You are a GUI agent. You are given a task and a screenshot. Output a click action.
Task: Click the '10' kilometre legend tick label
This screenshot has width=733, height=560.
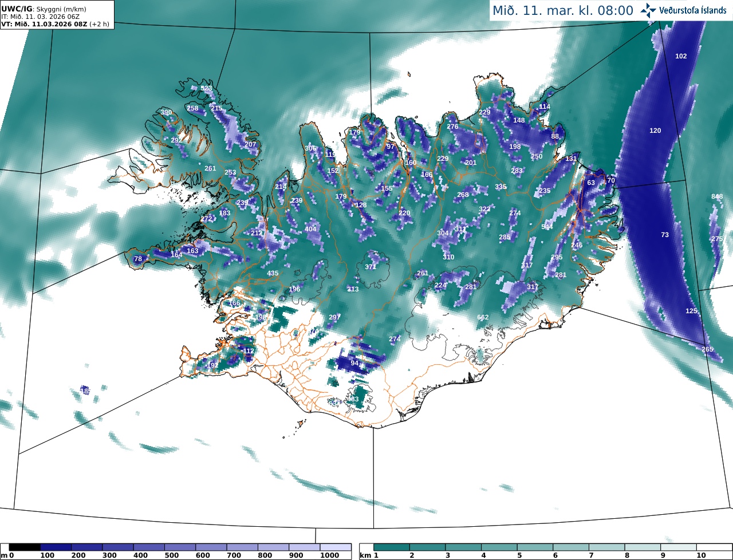(x=701, y=555)
